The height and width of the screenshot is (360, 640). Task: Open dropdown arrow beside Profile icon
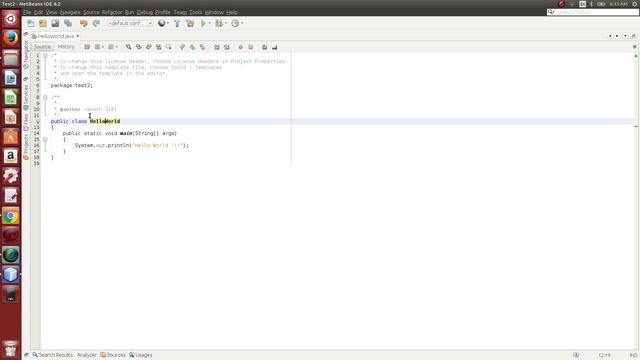tap(242, 23)
